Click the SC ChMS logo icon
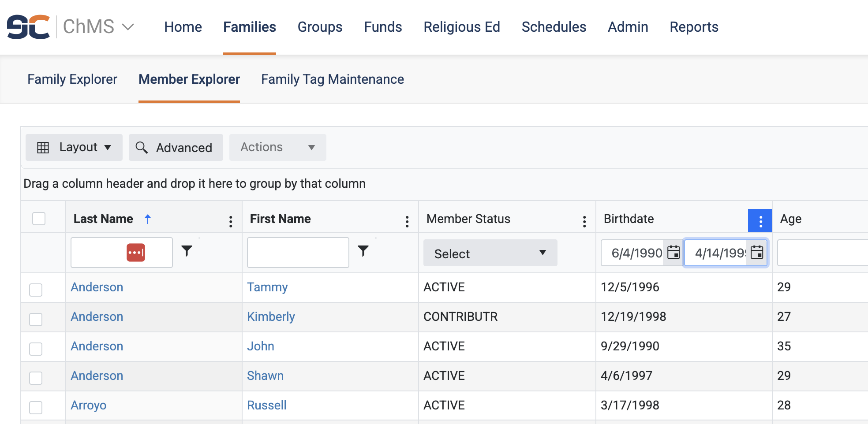 click(28, 27)
